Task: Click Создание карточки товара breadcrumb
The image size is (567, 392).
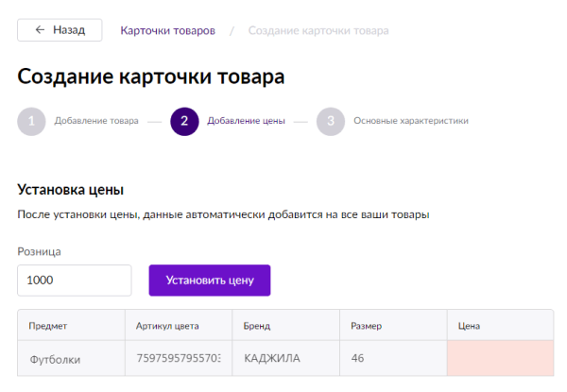Action: pyautogui.click(x=318, y=30)
